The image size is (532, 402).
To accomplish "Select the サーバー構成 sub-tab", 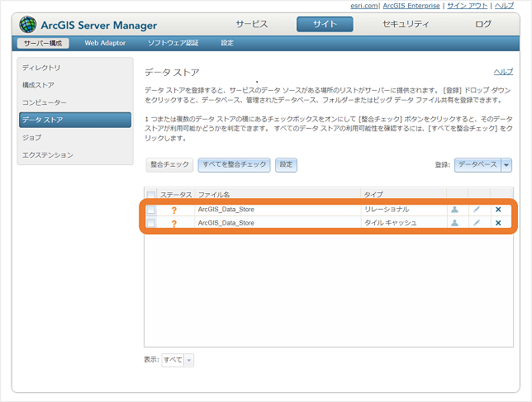I will point(43,43).
